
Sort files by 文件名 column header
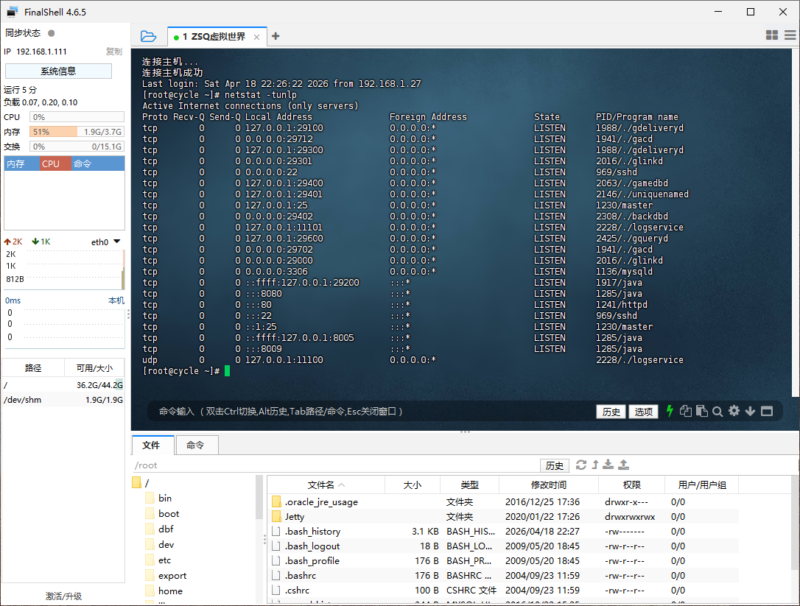326,485
